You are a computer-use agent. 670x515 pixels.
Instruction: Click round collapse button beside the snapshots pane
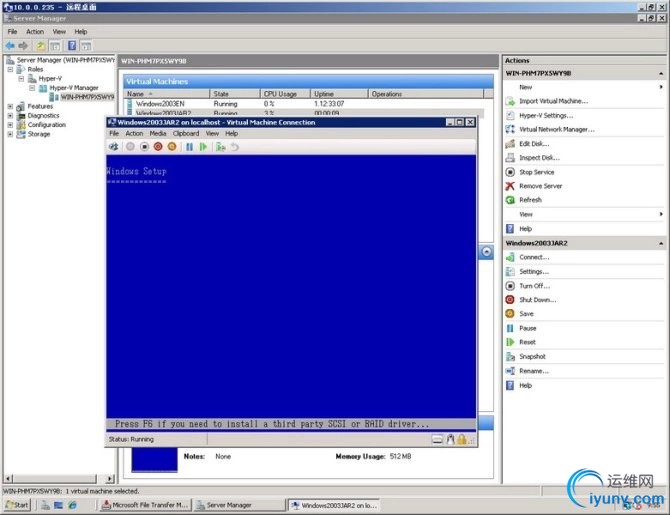click(x=486, y=252)
